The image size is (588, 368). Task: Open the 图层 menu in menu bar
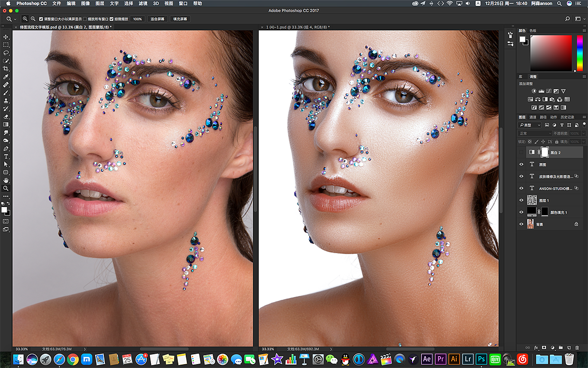click(x=100, y=3)
